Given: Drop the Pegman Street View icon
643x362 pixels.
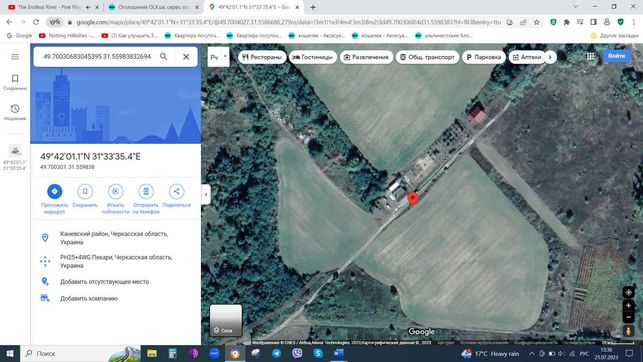Looking at the screenshot, I should click(x=628, y=330).
